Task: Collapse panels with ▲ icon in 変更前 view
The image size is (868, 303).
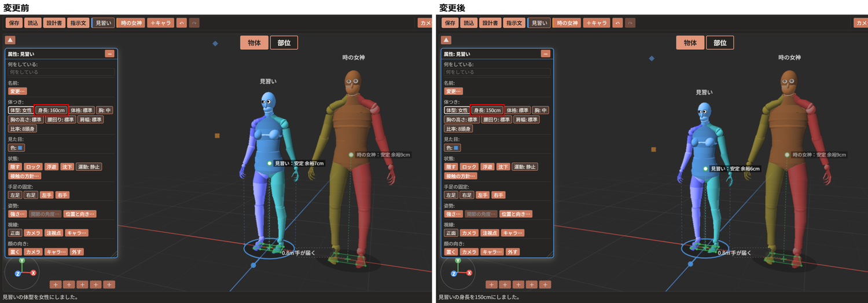Action: click(x=10, y=40)
